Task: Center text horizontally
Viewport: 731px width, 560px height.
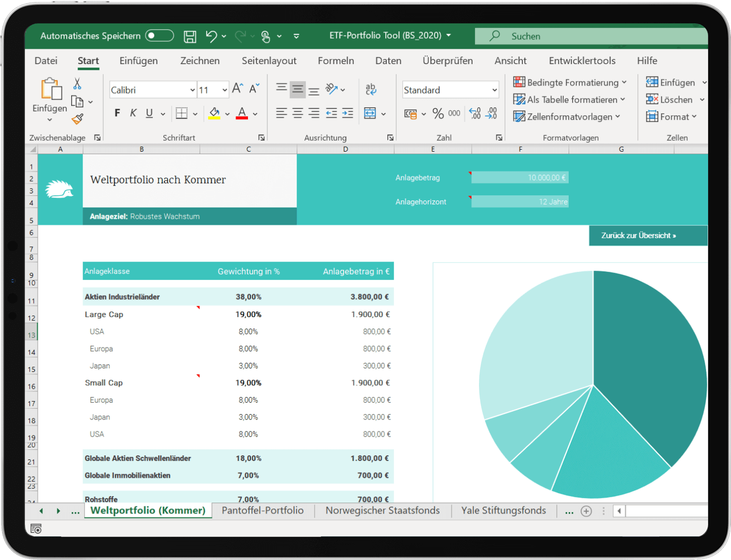Action: [298, 113]
